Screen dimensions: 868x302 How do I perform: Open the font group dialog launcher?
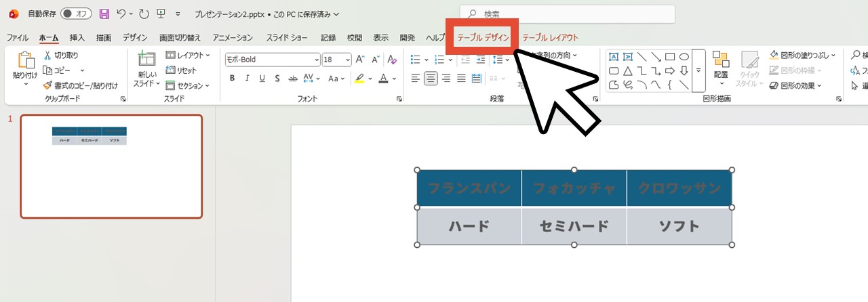tap(399, 99)
